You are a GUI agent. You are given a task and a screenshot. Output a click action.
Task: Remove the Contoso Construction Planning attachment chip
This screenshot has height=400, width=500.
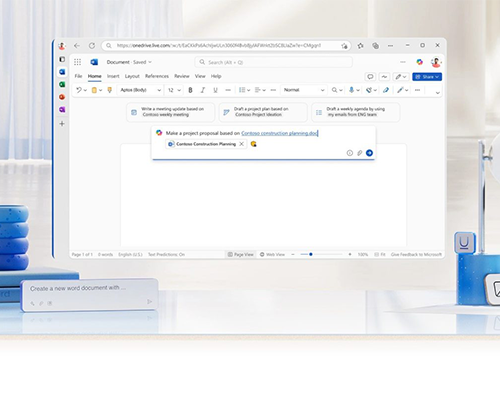[242, 144]
